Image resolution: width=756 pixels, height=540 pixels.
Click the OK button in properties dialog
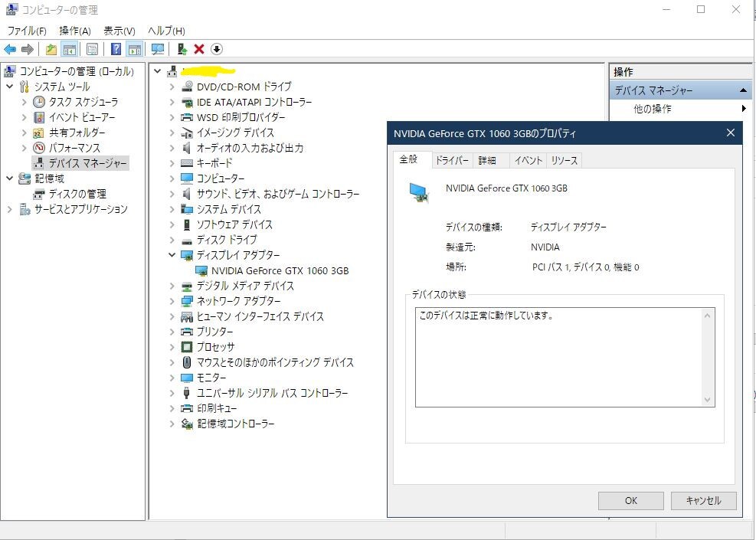click(x=630, y=500)
